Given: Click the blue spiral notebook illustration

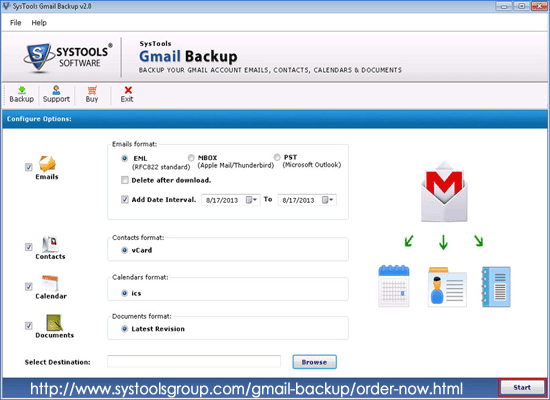Looking at the screenshot, I should 496,287.
